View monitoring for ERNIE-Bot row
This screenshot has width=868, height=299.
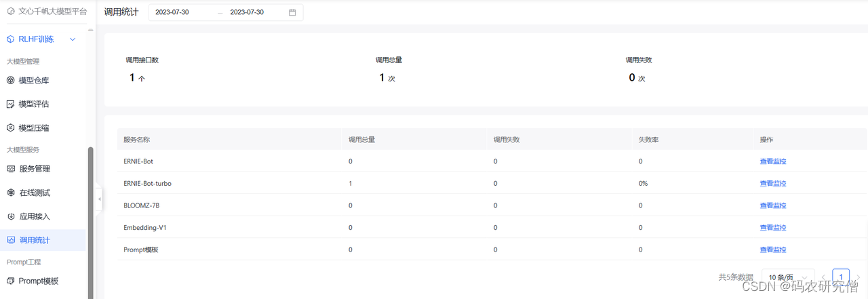tap(773, 161)
